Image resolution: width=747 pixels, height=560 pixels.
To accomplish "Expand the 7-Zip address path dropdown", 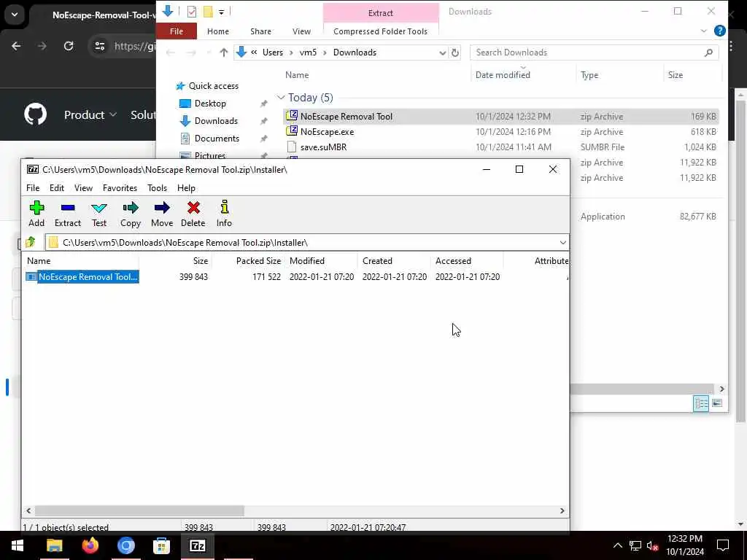I will click(x=562, y=243).
